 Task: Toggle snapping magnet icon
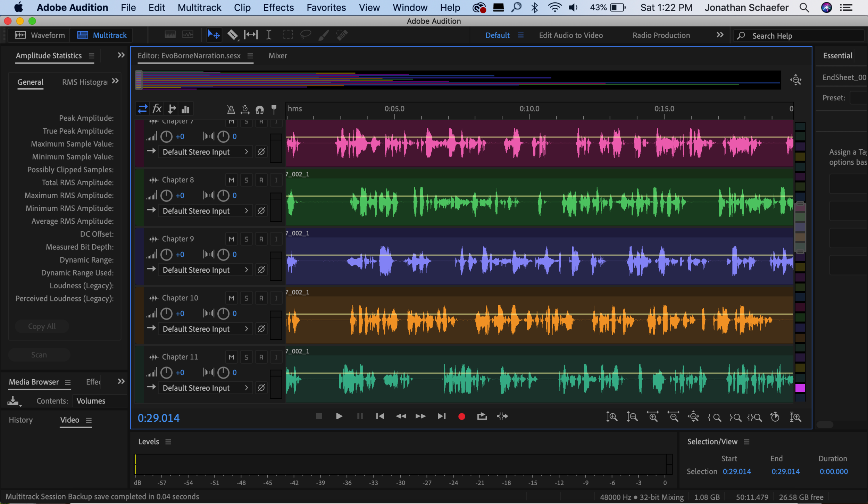260,110
